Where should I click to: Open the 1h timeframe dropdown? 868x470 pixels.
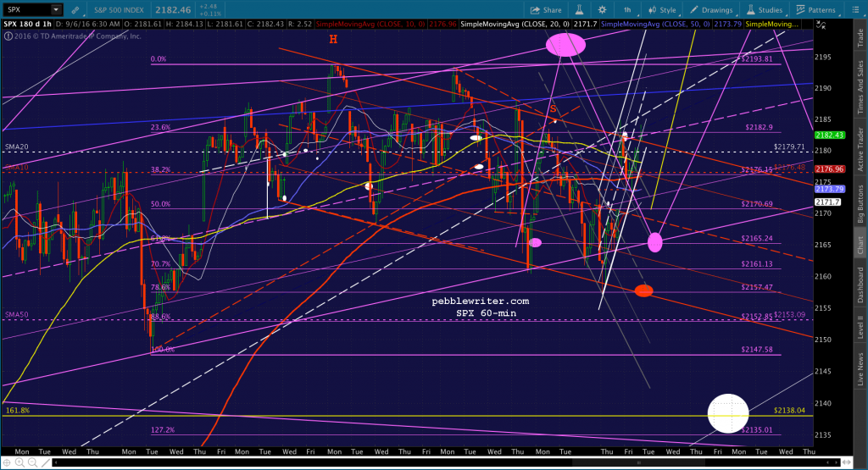pos(627,10)
